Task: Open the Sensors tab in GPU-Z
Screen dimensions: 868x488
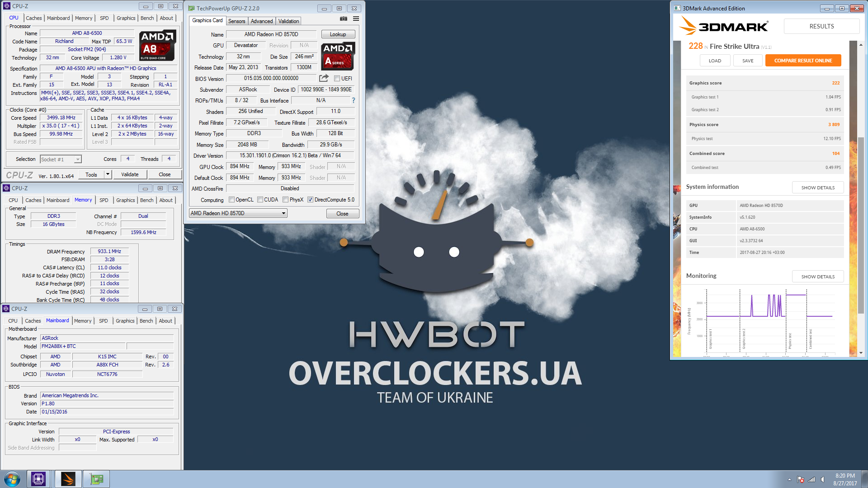Action: coord(236,21)
